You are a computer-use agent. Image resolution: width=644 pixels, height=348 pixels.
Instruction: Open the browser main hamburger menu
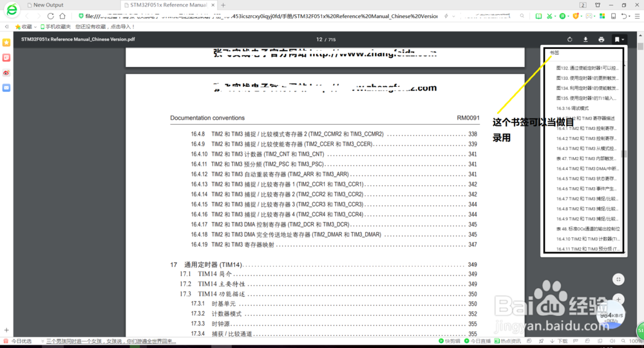638,16
